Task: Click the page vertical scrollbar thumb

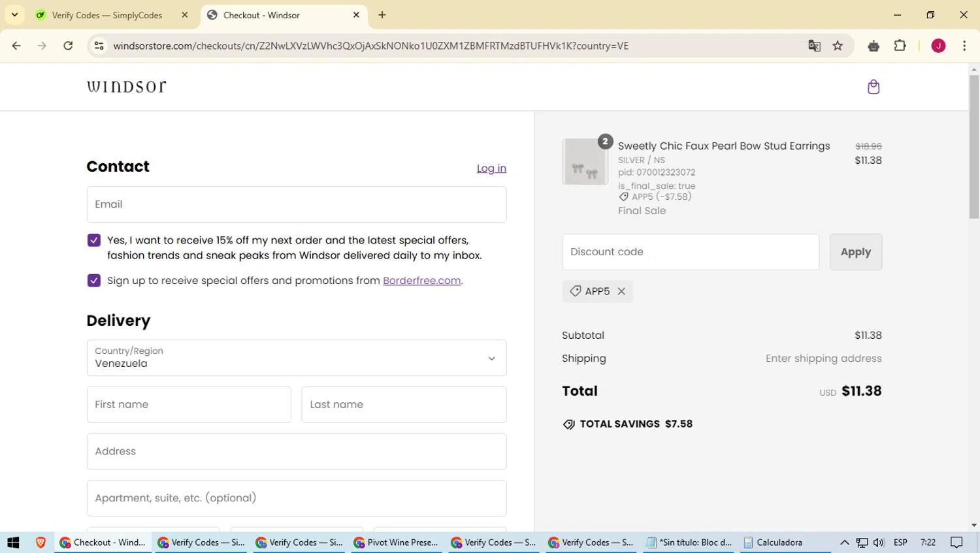Action: point(974,147)
